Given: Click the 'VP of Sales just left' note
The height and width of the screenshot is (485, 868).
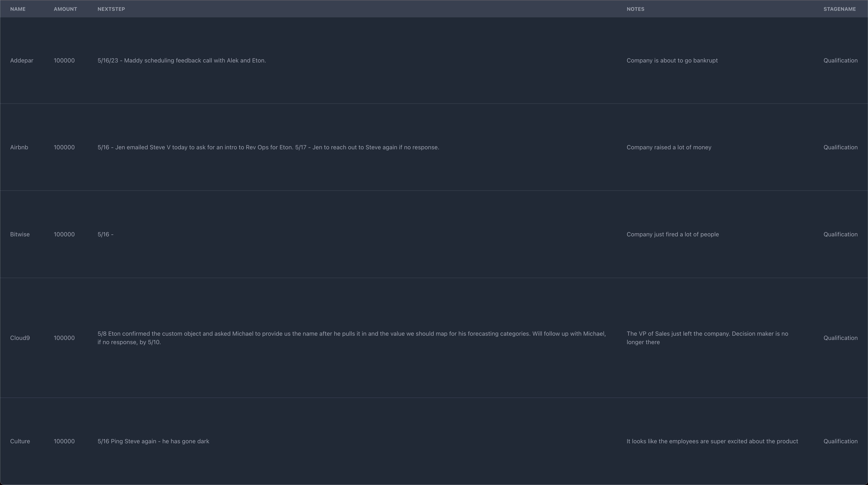Looking at the screenshot, I should click(707, 338).
